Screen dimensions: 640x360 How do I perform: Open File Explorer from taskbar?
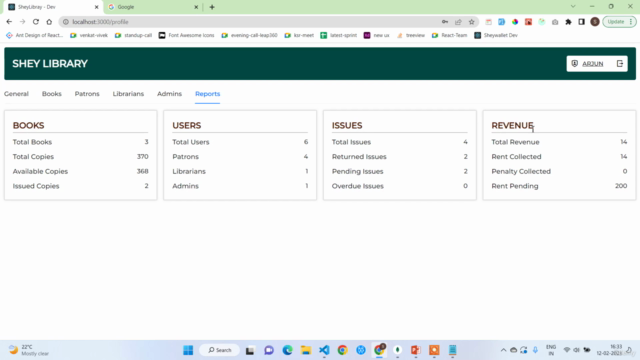[x=306, y=350]
